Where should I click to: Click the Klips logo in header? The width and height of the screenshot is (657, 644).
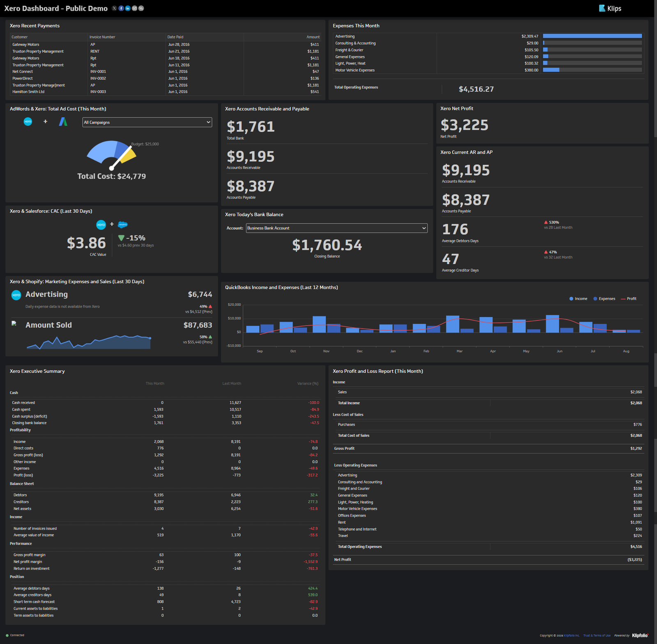pos(610,8)
